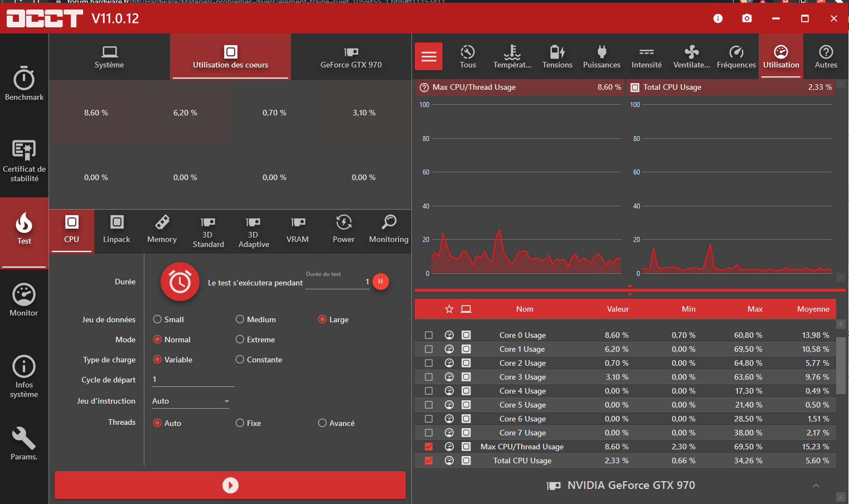The image size is (849, 504).
Task: Open the Jeu d'instruction Auto dropdown
Action: [191, 401]
